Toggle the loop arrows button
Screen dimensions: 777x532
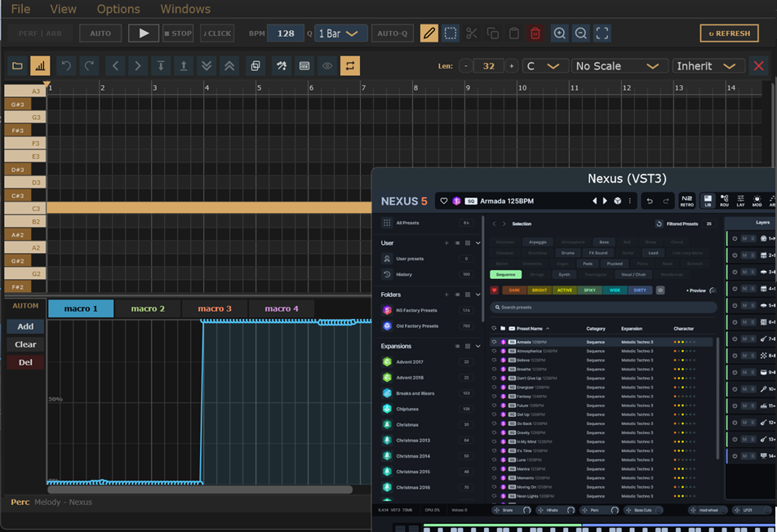tap(350, 66)
